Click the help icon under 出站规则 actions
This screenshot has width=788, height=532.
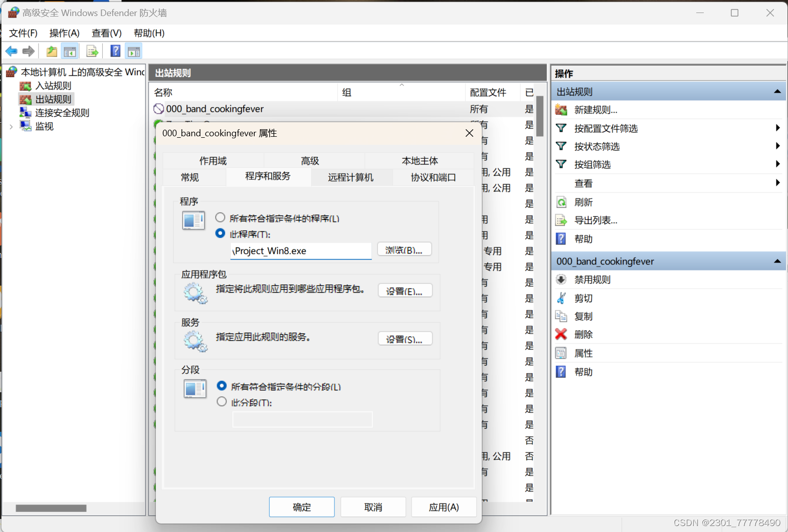click(561, 239)
